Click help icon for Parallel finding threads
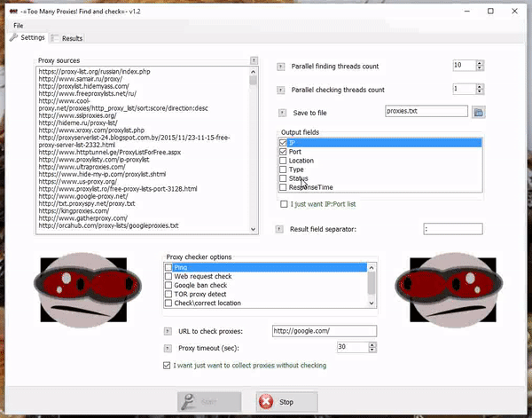The width and height of the screenshot is (532, 418). pyautogui.click(x=280, y=67)
